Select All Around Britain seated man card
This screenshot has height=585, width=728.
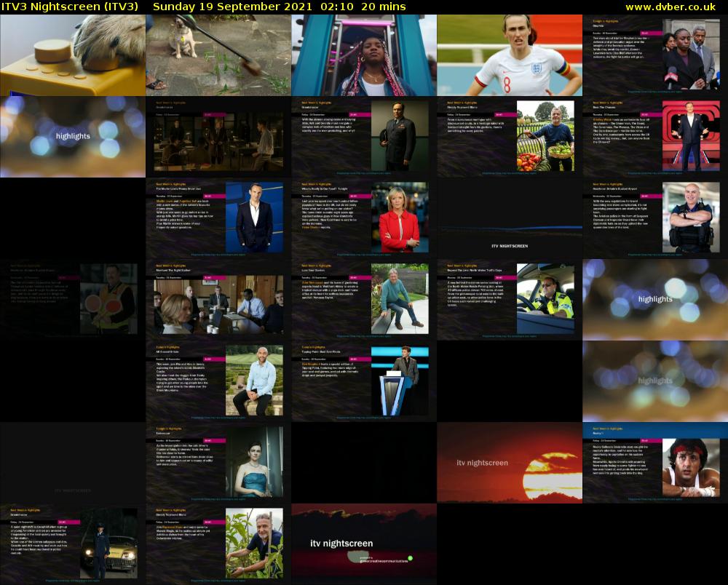[218, 381]
